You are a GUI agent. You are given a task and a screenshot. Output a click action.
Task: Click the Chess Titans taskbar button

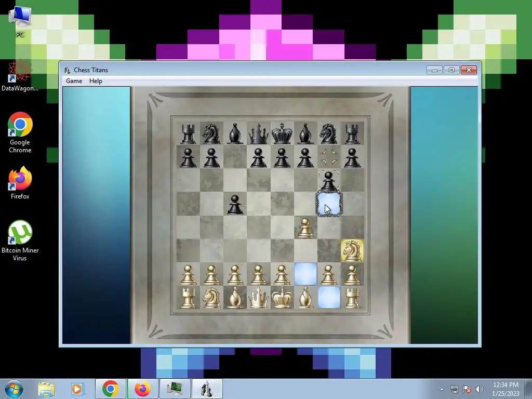point(207,389)
